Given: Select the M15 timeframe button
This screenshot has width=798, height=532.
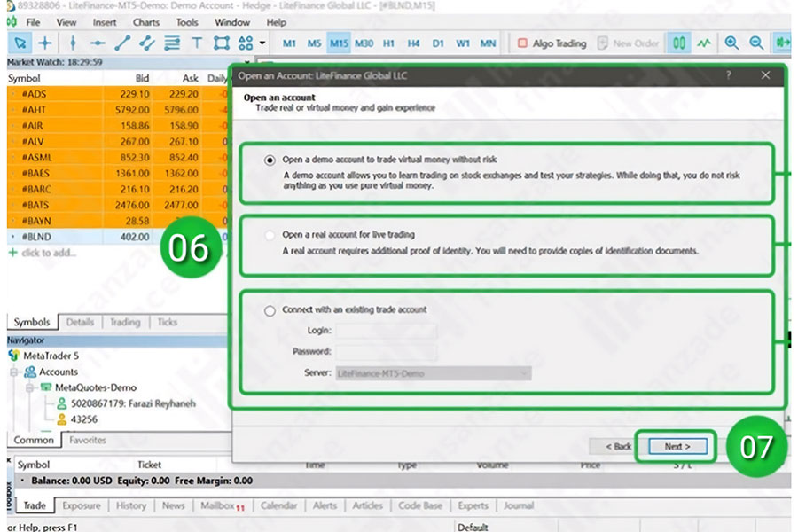Looking at the screenshot, I should [339, 43].
